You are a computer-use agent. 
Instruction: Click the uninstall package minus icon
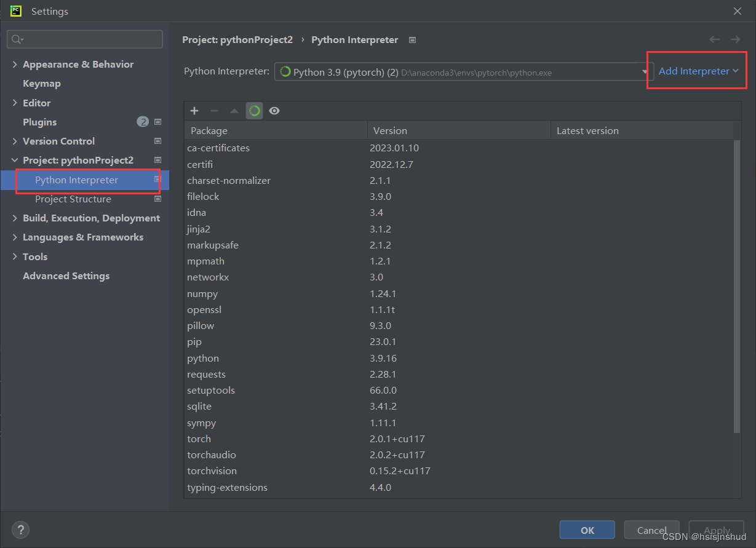coord(215,111)
